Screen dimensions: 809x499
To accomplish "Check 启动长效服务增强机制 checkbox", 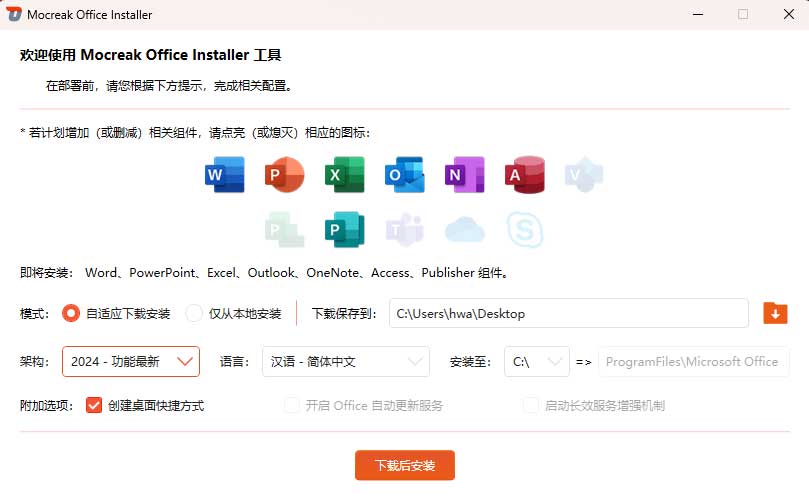I will tap(530, 406).
